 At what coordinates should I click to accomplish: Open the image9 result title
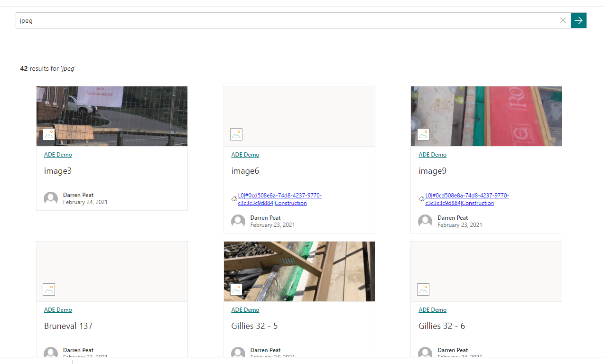pyautogui.click(x=432, y=171)
